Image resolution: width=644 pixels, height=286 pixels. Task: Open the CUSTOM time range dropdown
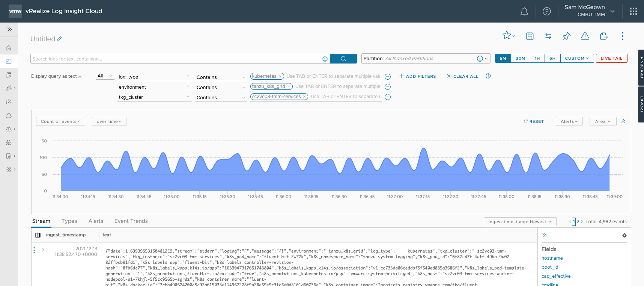[x=577, y=58]
